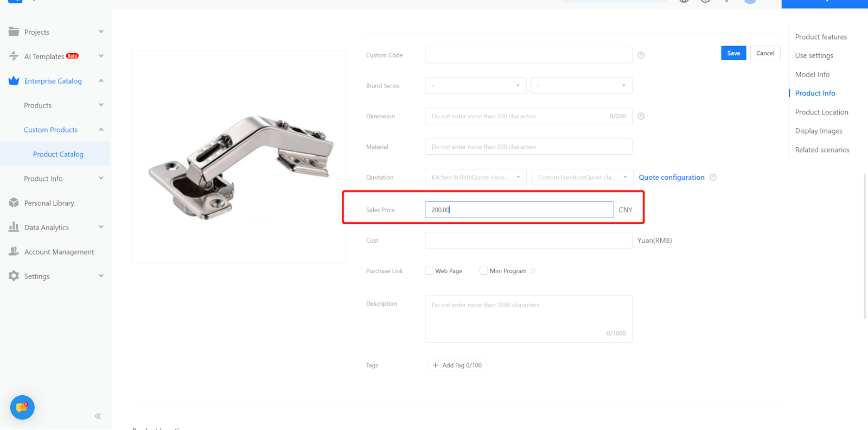Viewport: 868px width, 430px height.
Task: Tick the Web Page checkbox
Action: 429,271
